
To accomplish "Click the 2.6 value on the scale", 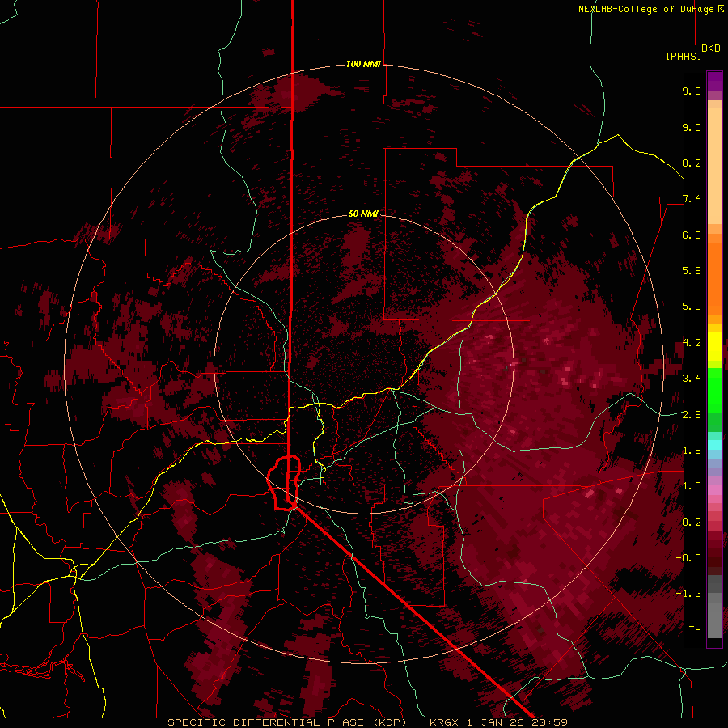I will 692,415.
